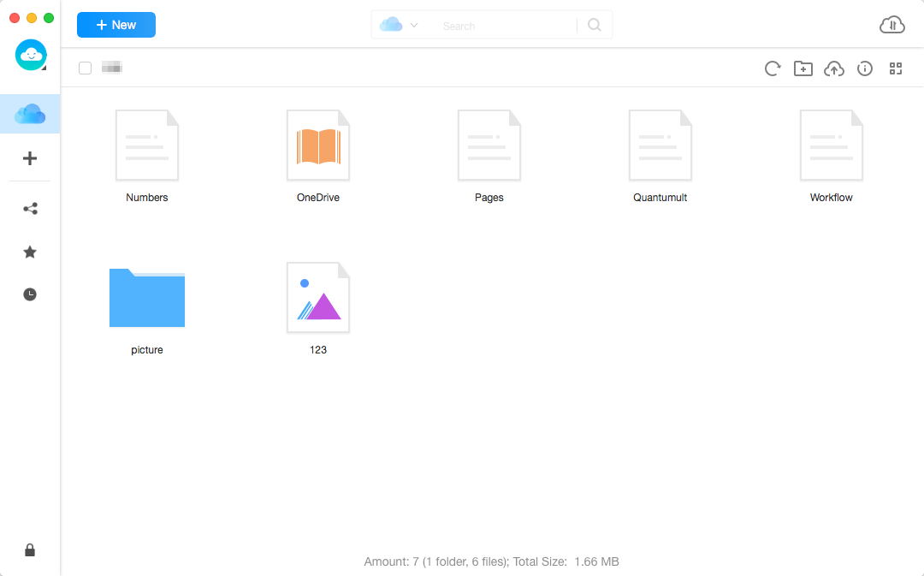Click the 'Quantumult' file name text

coord(660,198)
